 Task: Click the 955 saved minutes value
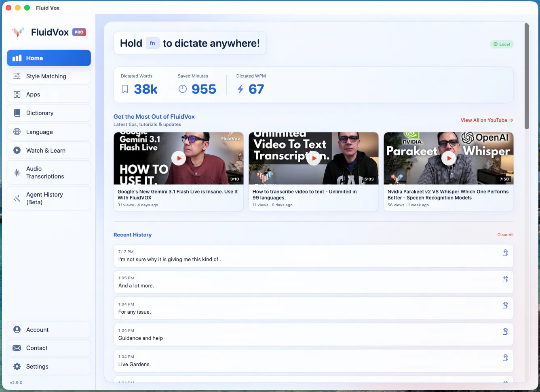[204, 89]
